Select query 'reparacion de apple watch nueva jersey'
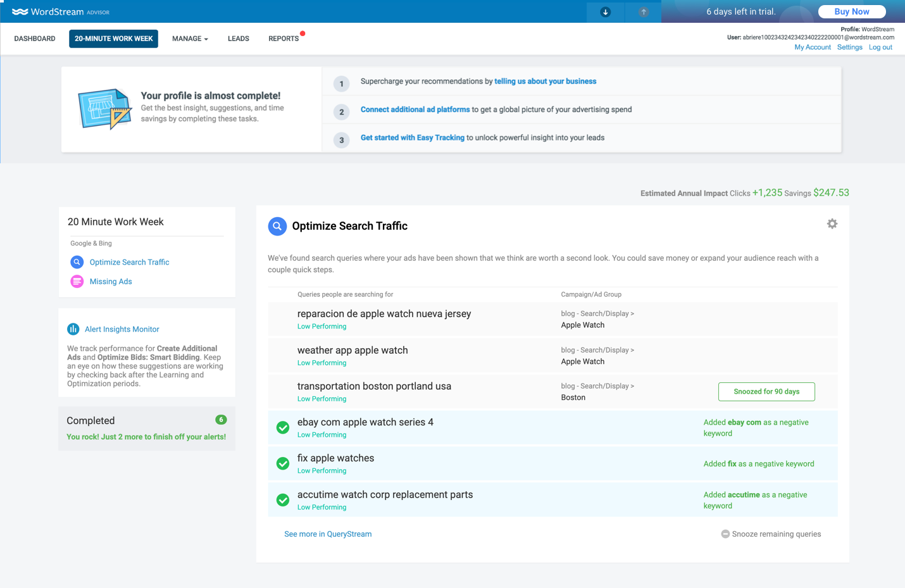905x588 pixels. (x=384, y=314)
